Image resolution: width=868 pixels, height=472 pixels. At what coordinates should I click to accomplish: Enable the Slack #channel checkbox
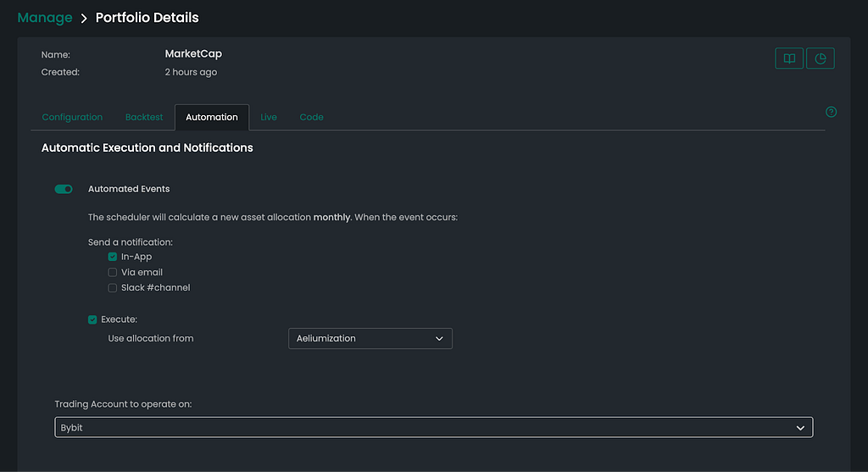click(x=113, y=288)
